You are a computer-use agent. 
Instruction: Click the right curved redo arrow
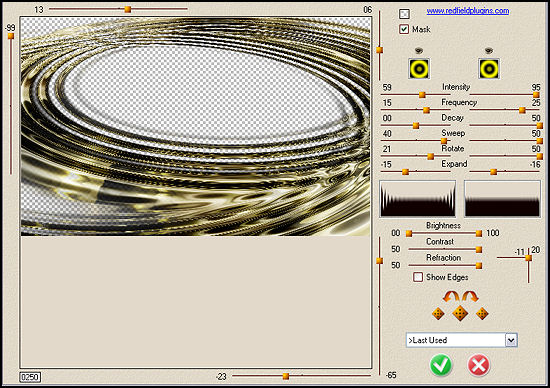[470, 297]
